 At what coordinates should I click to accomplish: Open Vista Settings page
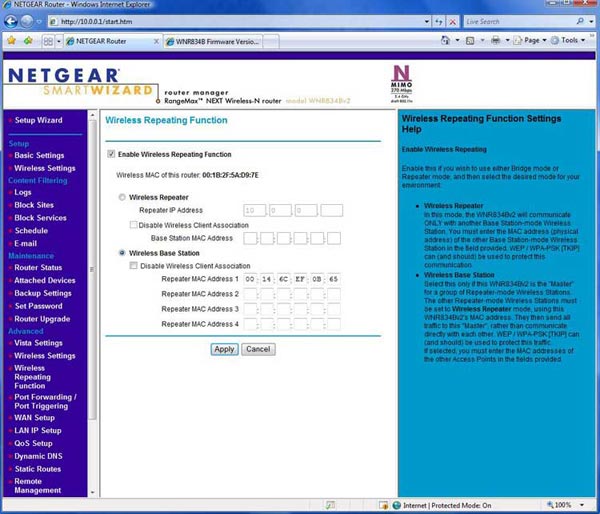click(38, 343)
